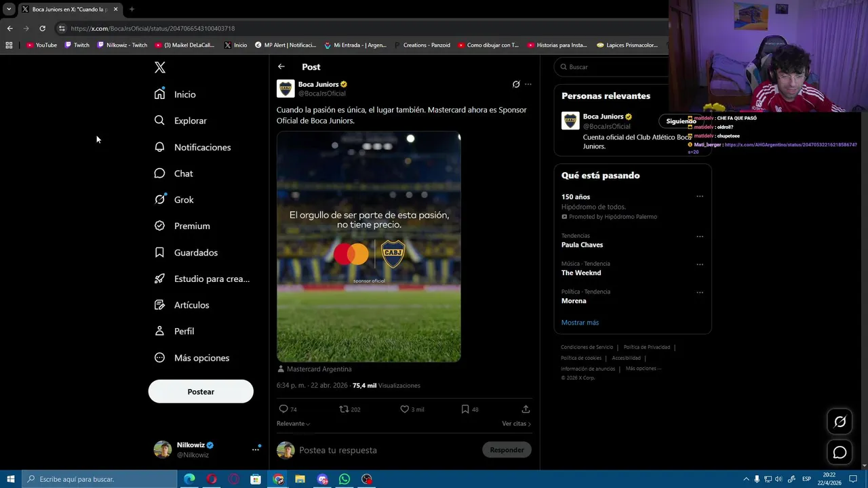The image size is (868, 488).
Task: Open Nilkowiz account menu dots
Action: [256, 449]
